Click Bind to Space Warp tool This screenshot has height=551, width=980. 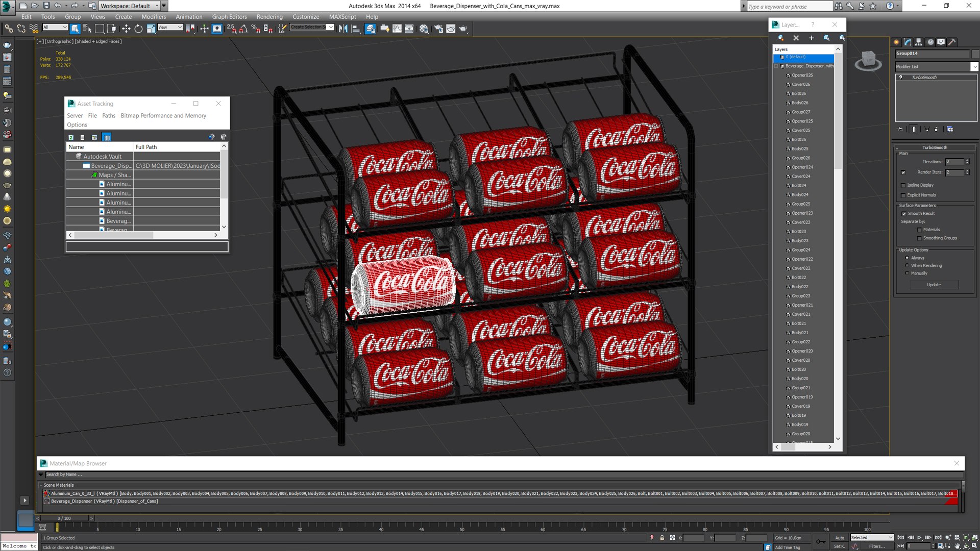[x=34, y=29]
